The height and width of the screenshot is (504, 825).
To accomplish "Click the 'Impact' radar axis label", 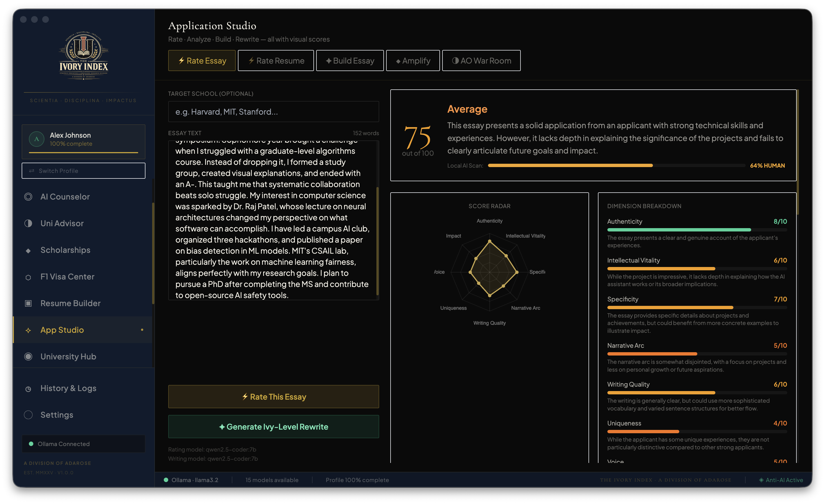I will [453, 236].
